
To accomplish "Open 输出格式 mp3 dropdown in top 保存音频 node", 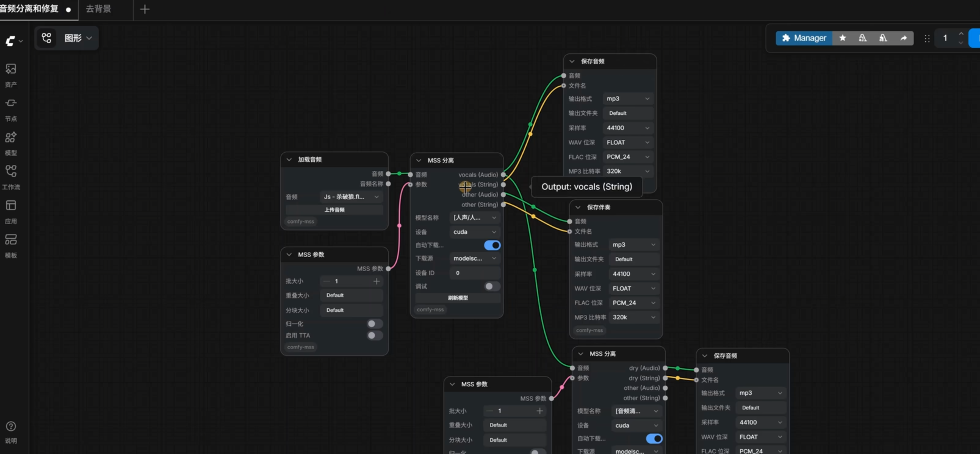I will tap(628, 98).
